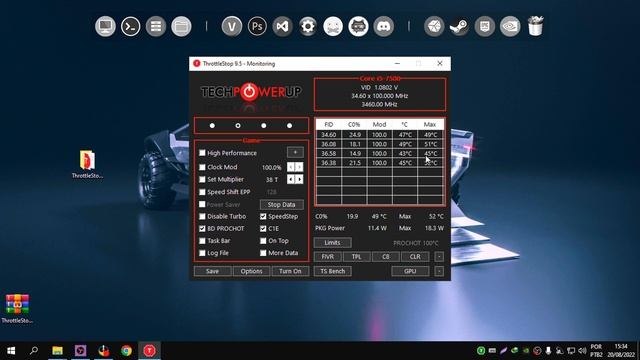Open the Recycle Bin dock icon
The height and width of the screenshot is (360, 640).
[x=535, y=27]
